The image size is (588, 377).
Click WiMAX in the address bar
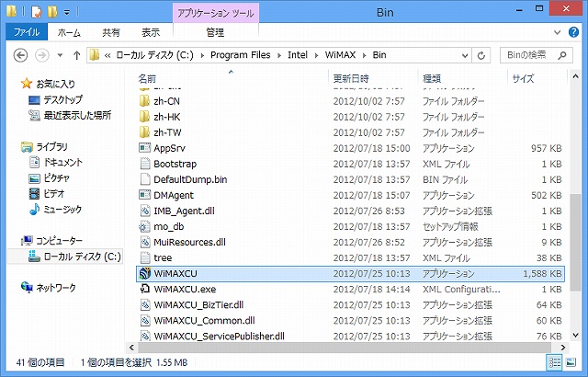(340, 55)
